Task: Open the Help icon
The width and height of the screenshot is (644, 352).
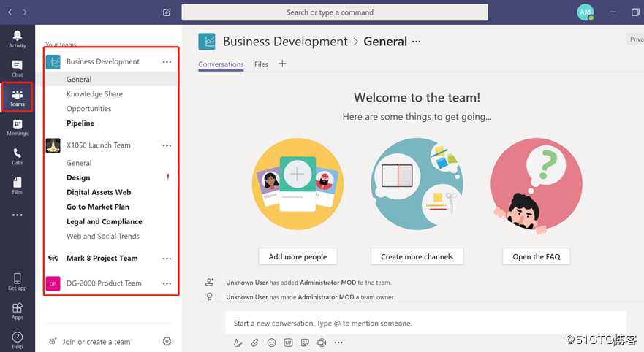Action: coord(18,340)
